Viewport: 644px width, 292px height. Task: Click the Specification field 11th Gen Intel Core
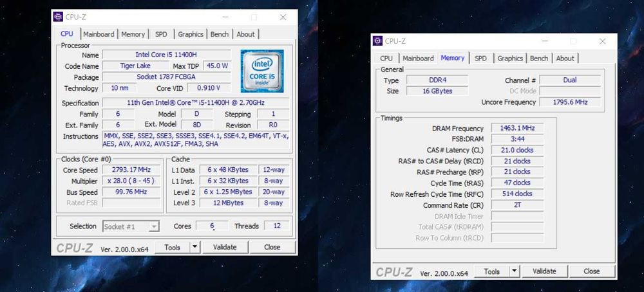coord(196,102)
